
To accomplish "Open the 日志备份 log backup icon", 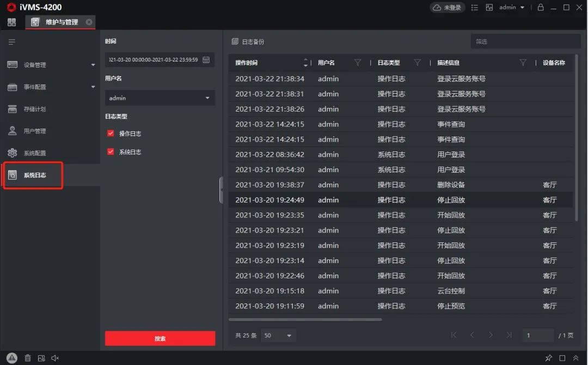I will click(x=235, y=42).
